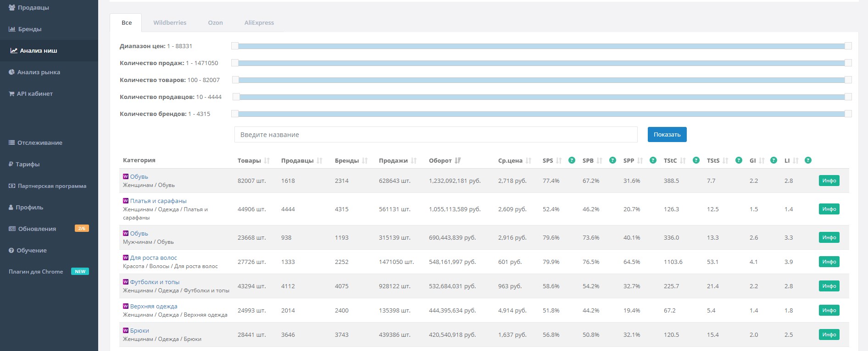Image resolution: width=868 pixels, height=351 pixels.
Task: Click the SPS help question-mark icon
Action: [x=572, y=160]
